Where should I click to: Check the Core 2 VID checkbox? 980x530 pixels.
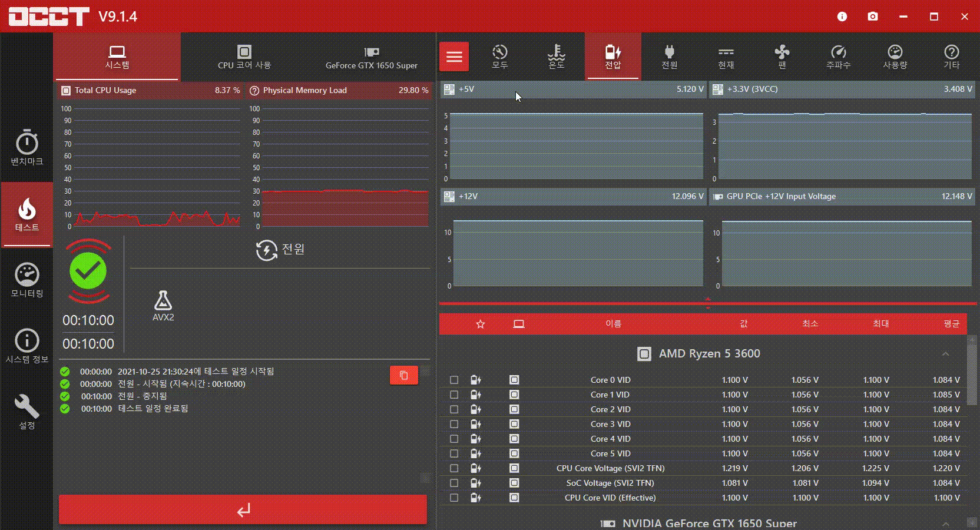454,409
